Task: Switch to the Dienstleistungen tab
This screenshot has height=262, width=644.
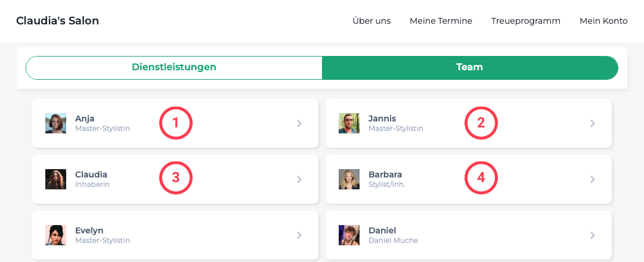Action: pyautogui.click(x=174, y=68)
